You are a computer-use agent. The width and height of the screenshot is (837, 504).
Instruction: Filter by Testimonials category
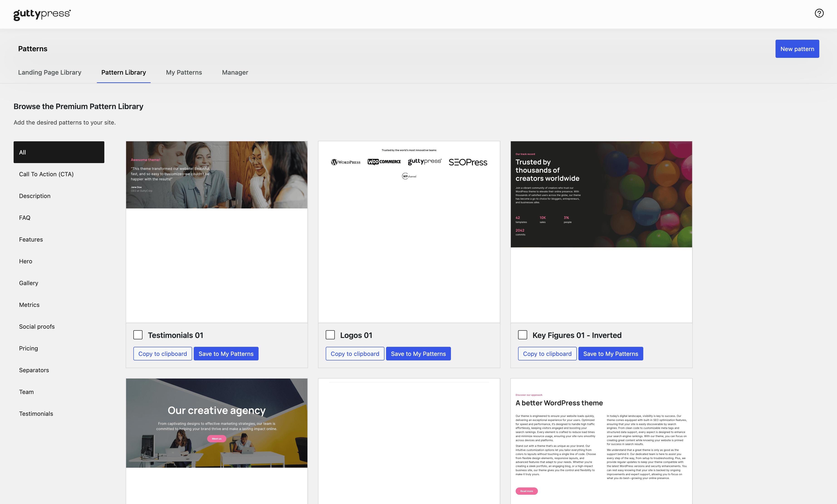point(59,413)
